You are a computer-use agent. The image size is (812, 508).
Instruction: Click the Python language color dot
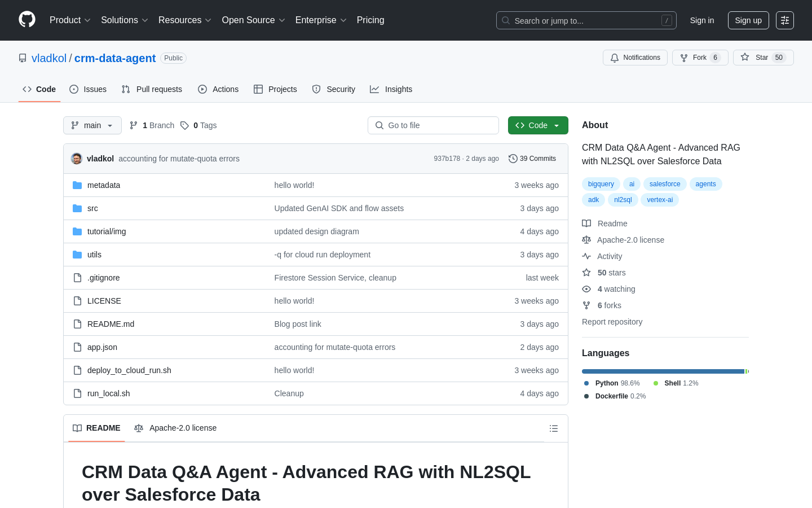[586, 383]
